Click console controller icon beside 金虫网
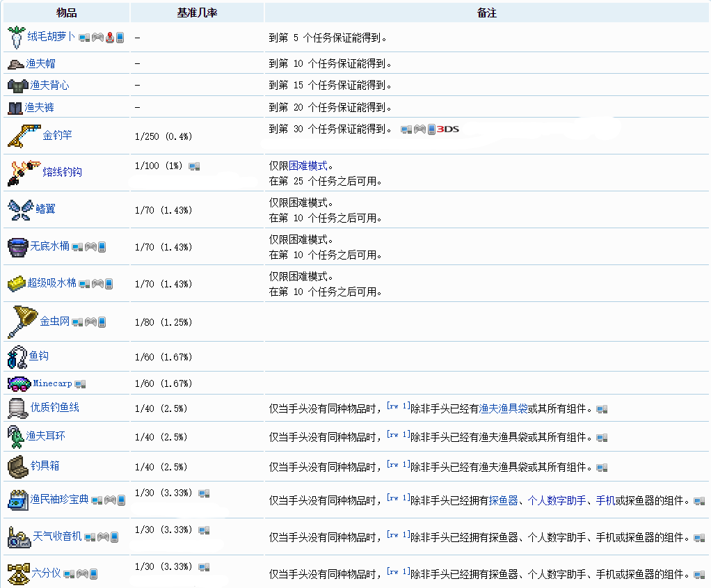The image size is (711, 588). pyautogui.click(x=90, y=322)
